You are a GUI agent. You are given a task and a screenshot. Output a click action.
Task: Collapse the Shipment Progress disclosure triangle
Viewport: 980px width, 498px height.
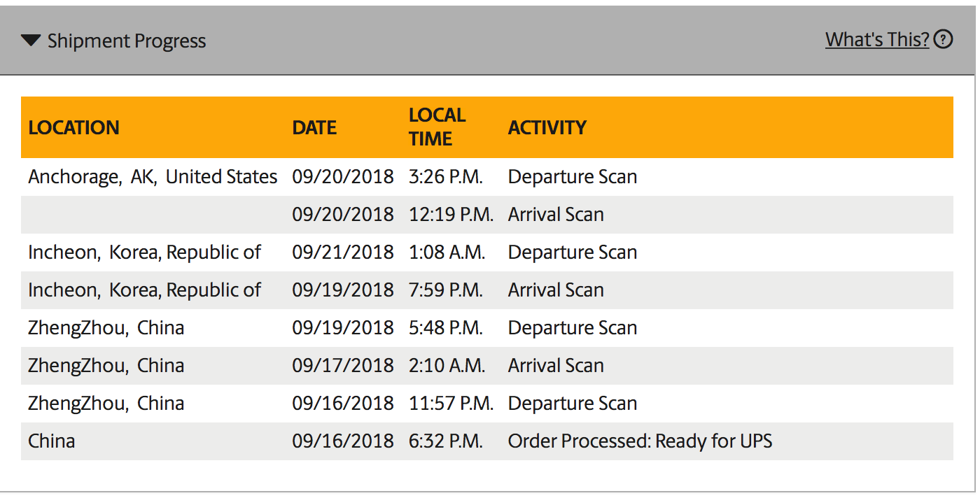pyautogui.click(x=31, y=41)
